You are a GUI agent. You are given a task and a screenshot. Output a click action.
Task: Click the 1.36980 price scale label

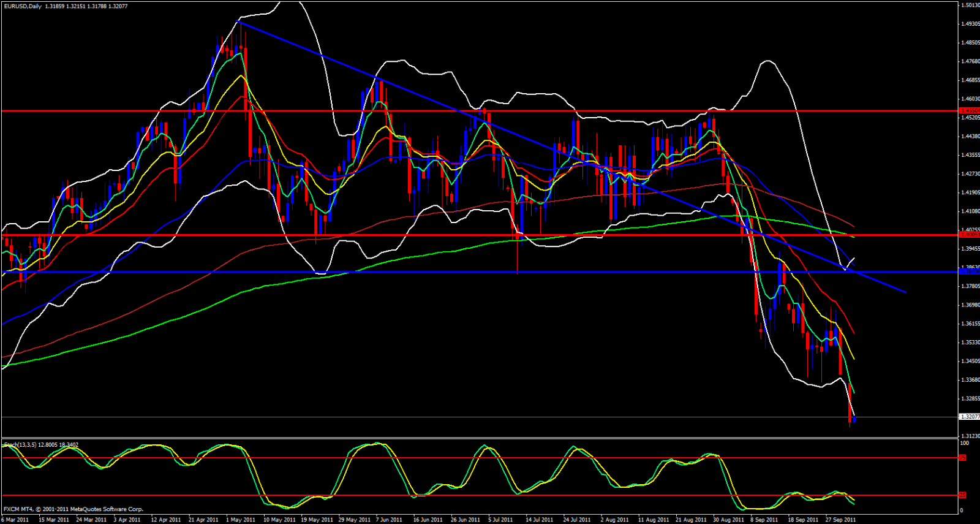pos(970,305)
